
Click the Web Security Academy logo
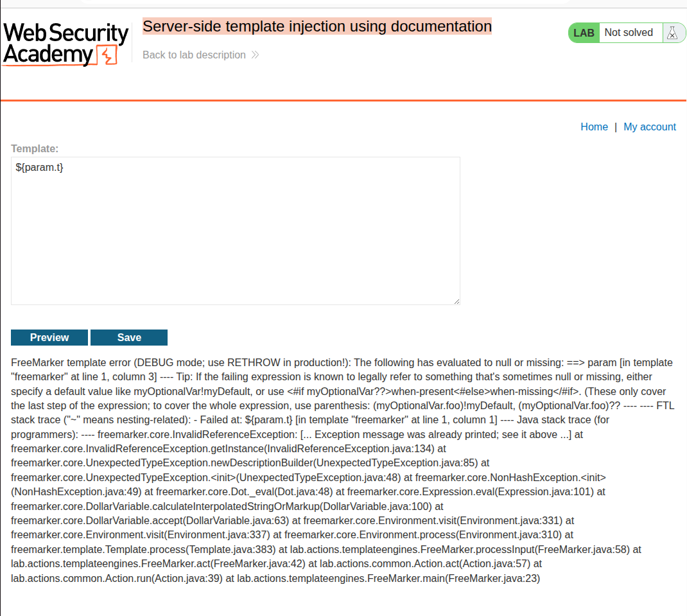pyautogui.click(x=64, y=44)
